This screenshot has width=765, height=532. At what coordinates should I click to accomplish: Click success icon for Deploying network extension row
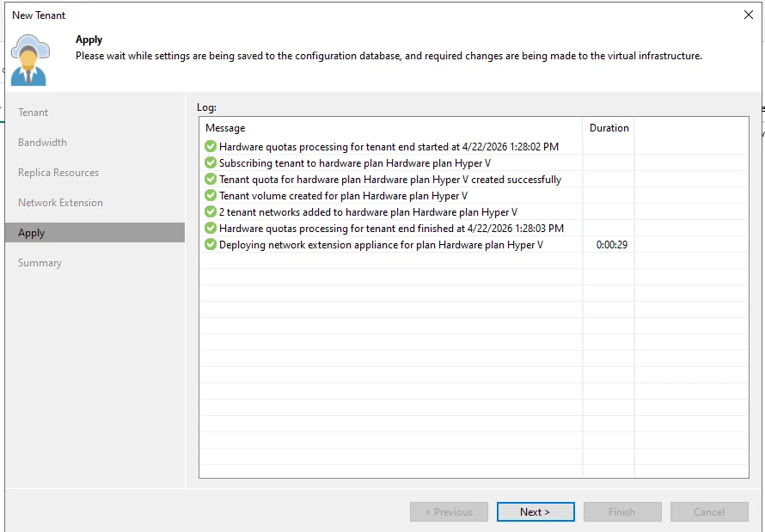(211, 244)
